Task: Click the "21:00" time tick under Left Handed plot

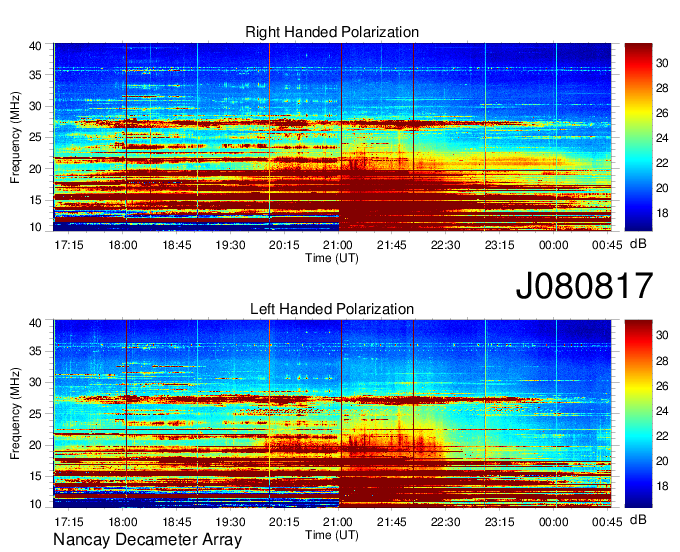Action: click(338, 521)
